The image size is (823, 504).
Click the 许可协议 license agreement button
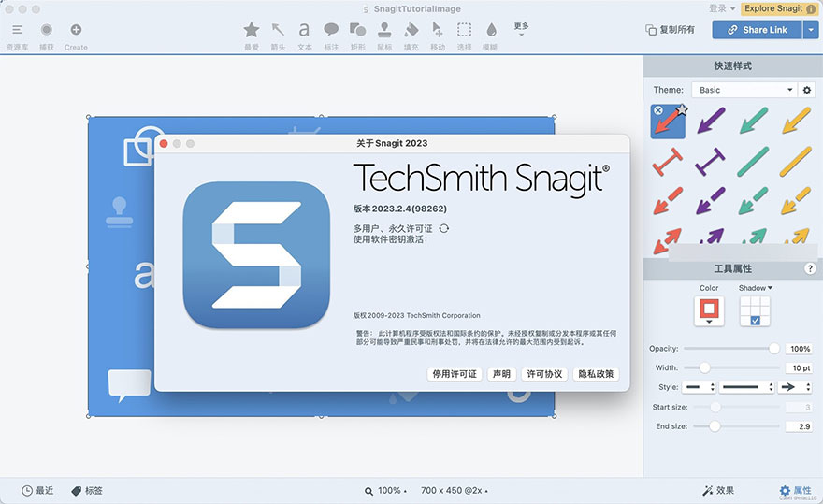click(x=544, y=374)
